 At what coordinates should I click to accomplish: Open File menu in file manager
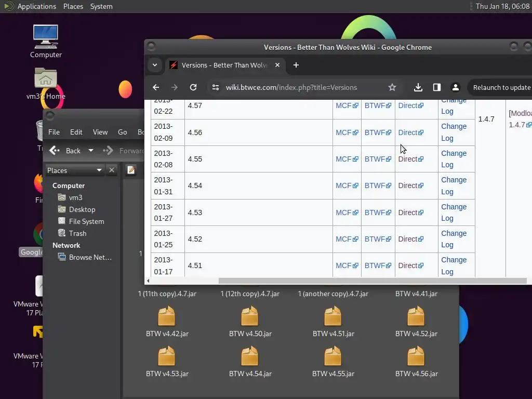click(54, 132)
